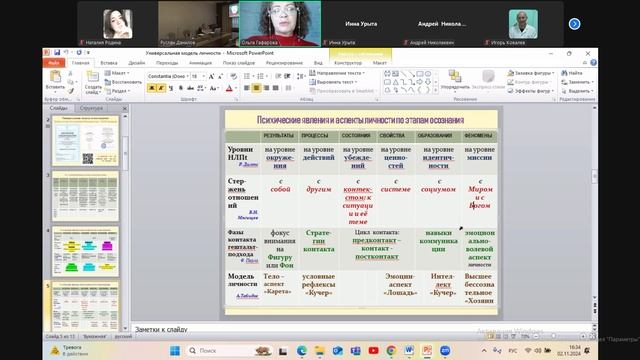Switch to the Дизайн ribbon tab
The image size is (640, 360).
pyautogui.click(x=136, y=63)
